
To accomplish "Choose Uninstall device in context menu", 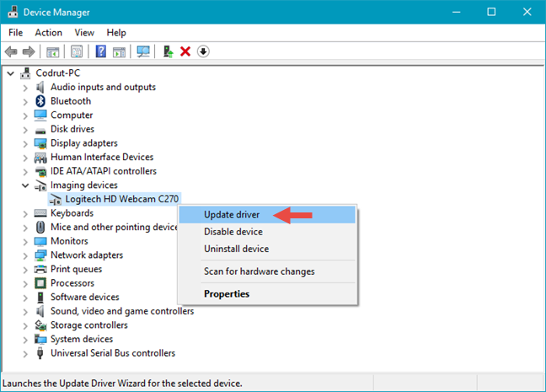I will point(267,249).
